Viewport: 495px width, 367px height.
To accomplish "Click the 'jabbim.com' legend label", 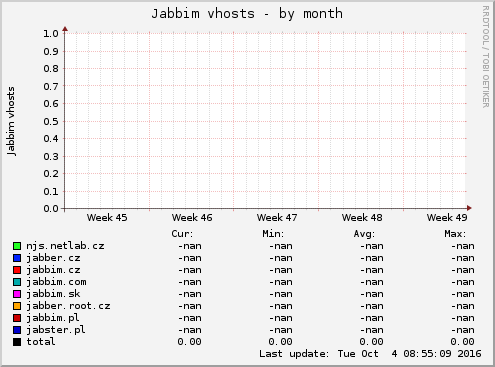I will (x=56, y=282).
